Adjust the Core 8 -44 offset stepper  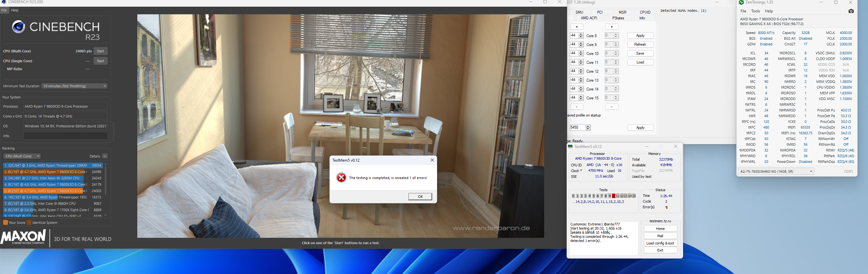coord(581,36)
